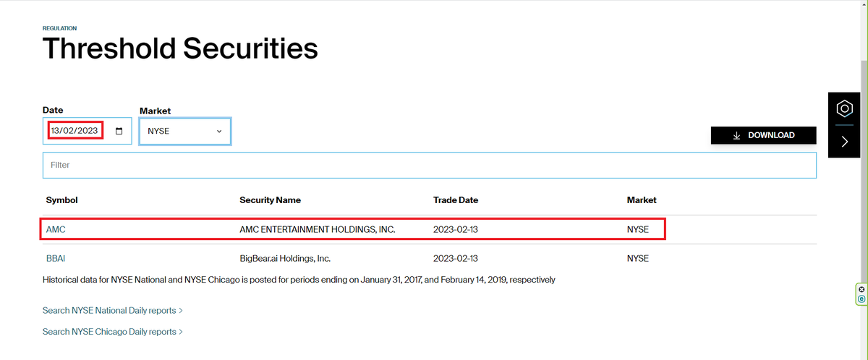Screen dimensions: 868x360
Task: Click the Historical data note text
Action: click(x=299, y=280)
